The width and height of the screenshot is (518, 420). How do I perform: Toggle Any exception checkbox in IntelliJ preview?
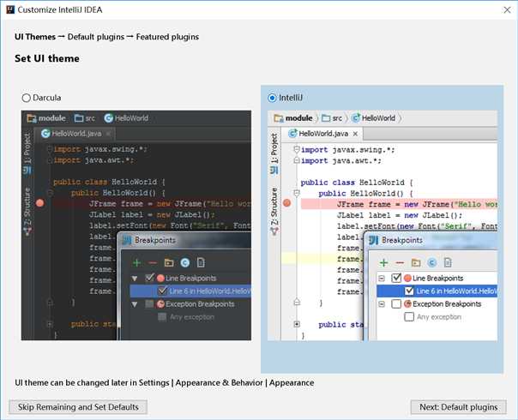pos(409,317)
